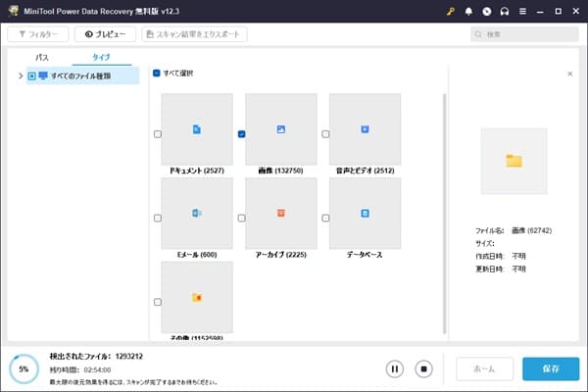
Task: Click the file grid vertical scrollbar
Action: [444, 214]
